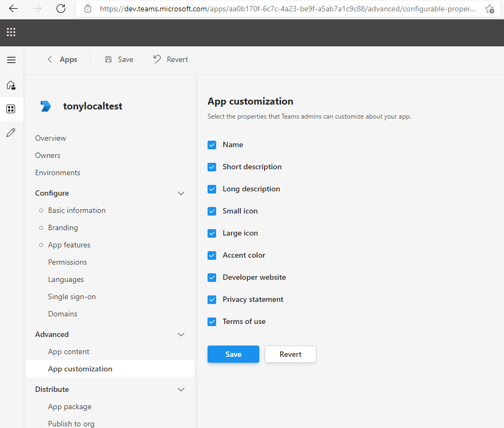Open the Tools pencil icon in left rail
This screenshot has height=428, width=504.
click(x=11, y=133)
